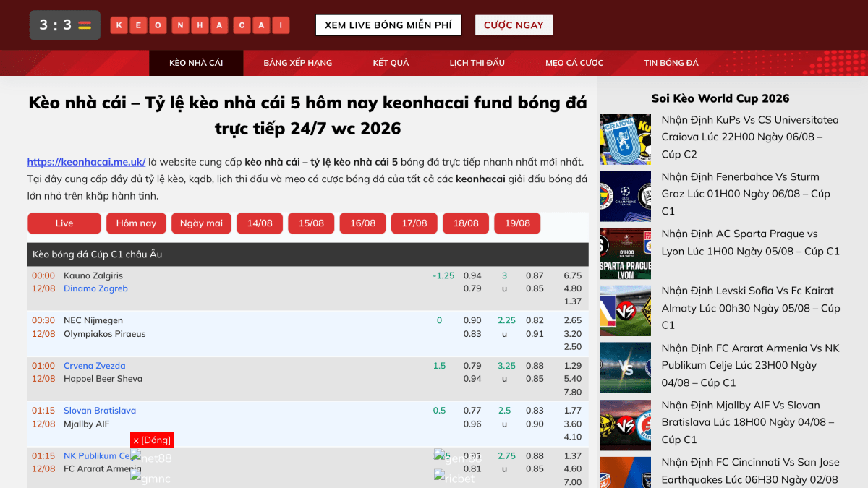Click the 7.80 odds in Crvena Zvezda row
This screenshot has height=488, width=868.
[572, 393]
